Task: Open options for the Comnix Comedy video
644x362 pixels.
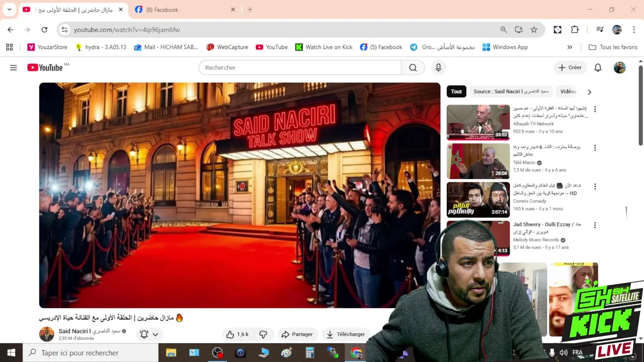Action: pos(595,187)
